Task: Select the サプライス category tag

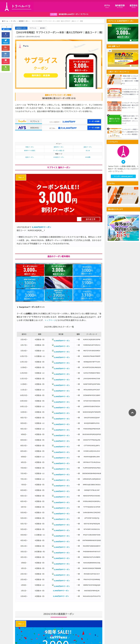Action: pos(33,28)
